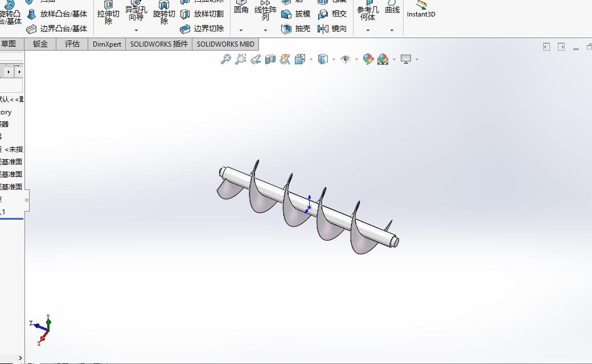
Task: Select the third 基准面 plane in tree
Action: 11,187
